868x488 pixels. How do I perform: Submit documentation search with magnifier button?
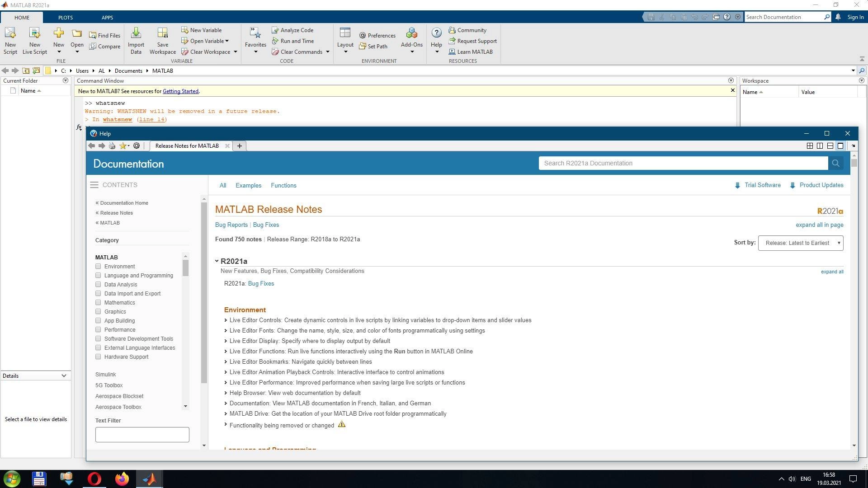point(835,163)
